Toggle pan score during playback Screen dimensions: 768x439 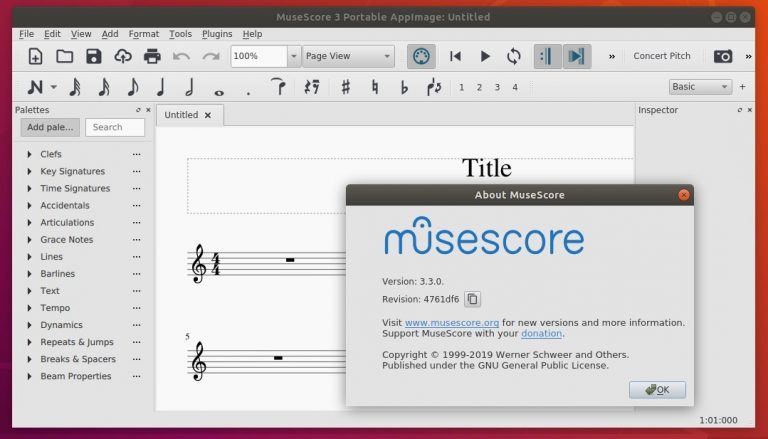pos(576,56)
